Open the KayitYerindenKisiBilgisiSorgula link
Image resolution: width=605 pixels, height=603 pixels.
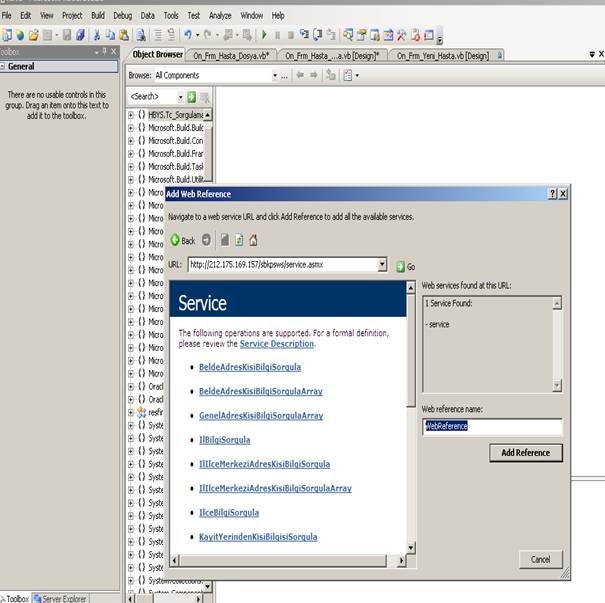point(258,537)
